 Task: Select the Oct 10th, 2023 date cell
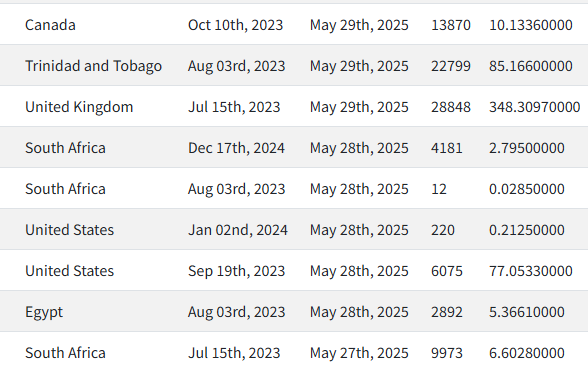(236, 25)
